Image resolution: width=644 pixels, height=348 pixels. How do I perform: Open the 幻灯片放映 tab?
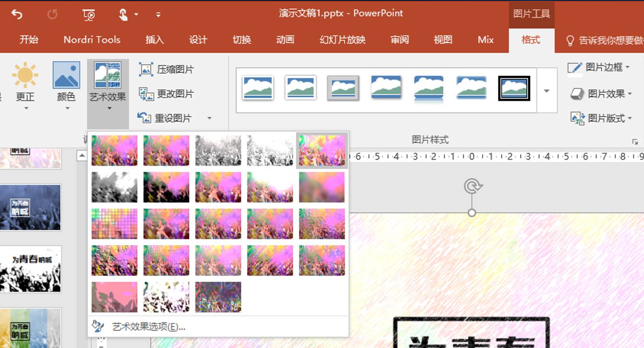[343, 40]
